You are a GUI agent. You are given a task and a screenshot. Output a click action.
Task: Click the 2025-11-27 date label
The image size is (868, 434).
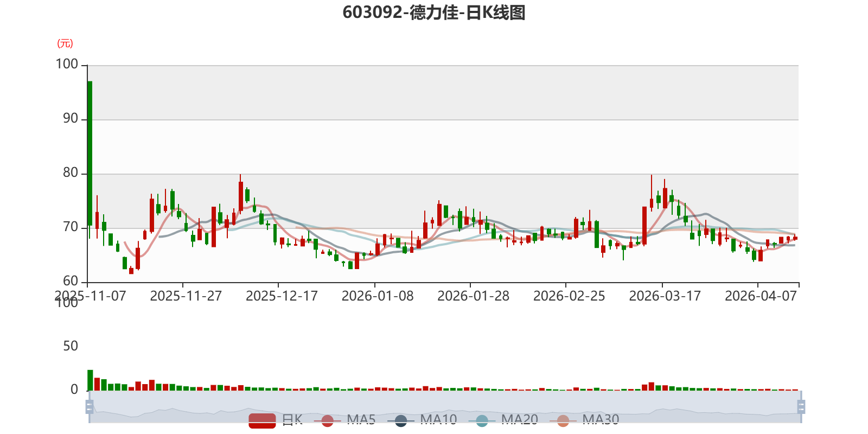click(186, 296)
